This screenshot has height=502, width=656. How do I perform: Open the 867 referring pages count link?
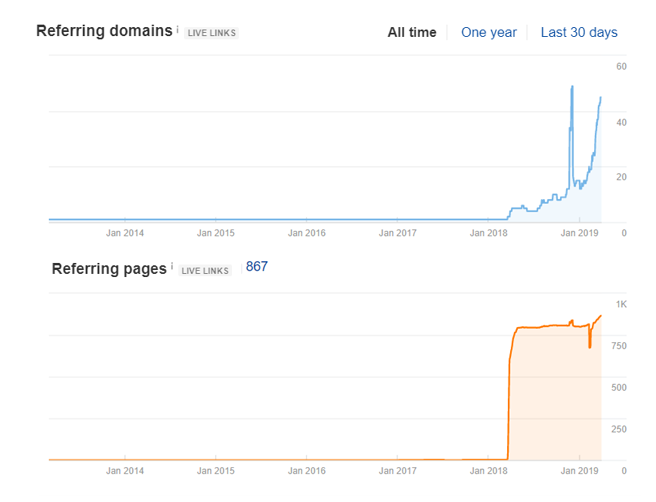(256, 266)
